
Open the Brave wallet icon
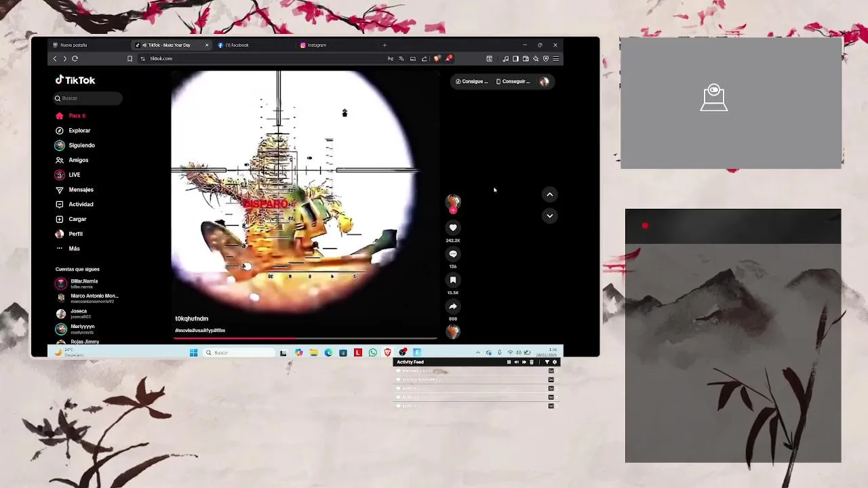[x=526, y=59]
